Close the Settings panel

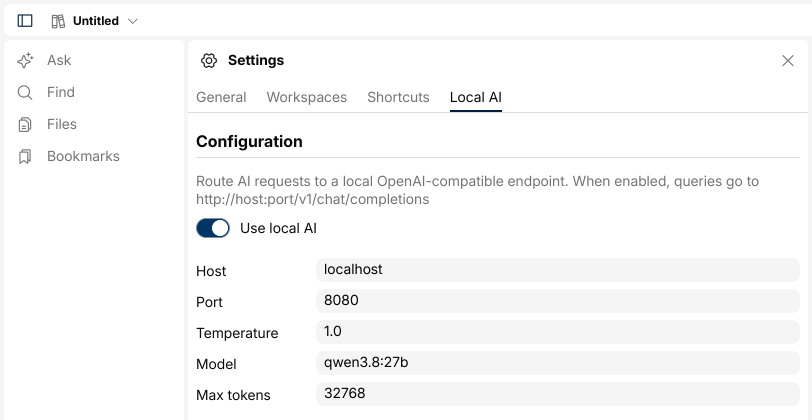coord(788,61)
